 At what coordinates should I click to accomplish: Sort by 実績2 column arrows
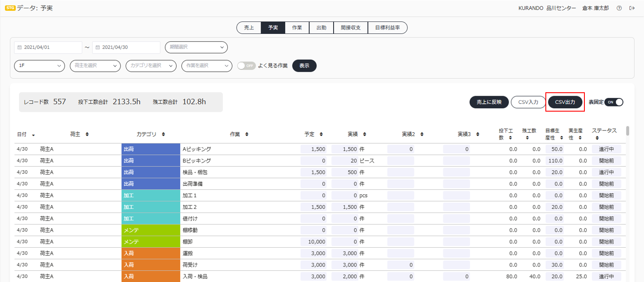click(x=422, y=134)
